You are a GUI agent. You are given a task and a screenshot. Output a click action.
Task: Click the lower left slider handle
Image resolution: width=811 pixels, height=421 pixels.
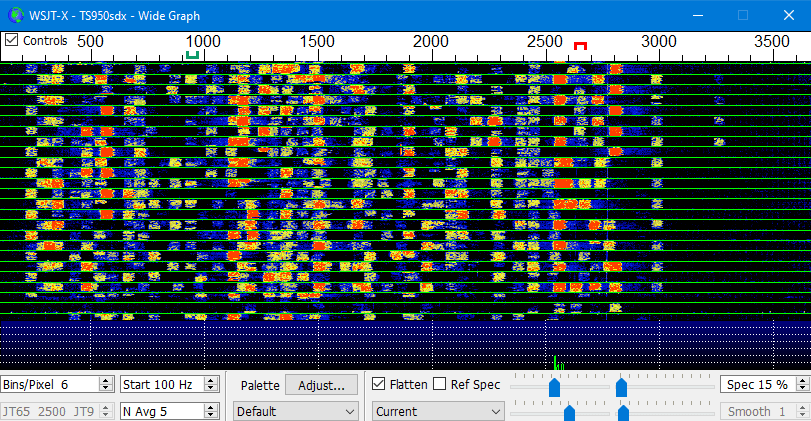tap(569, 413)
